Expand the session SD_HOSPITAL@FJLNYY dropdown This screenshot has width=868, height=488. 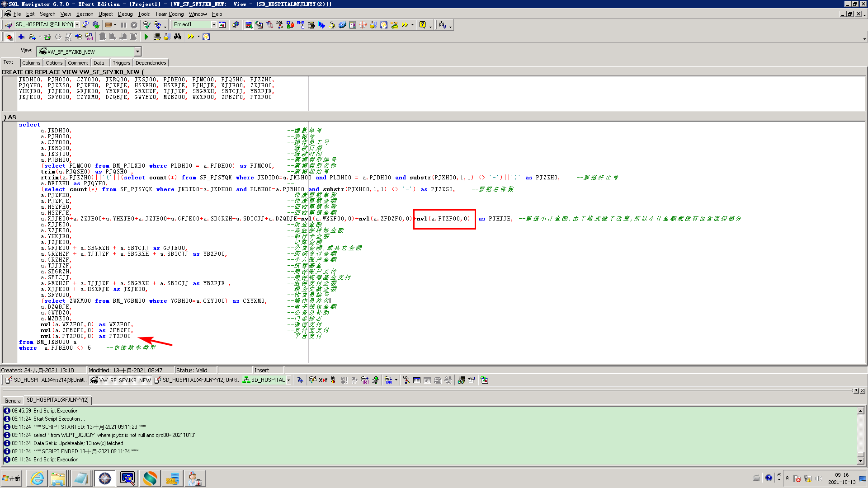click(x=77, y=25)
